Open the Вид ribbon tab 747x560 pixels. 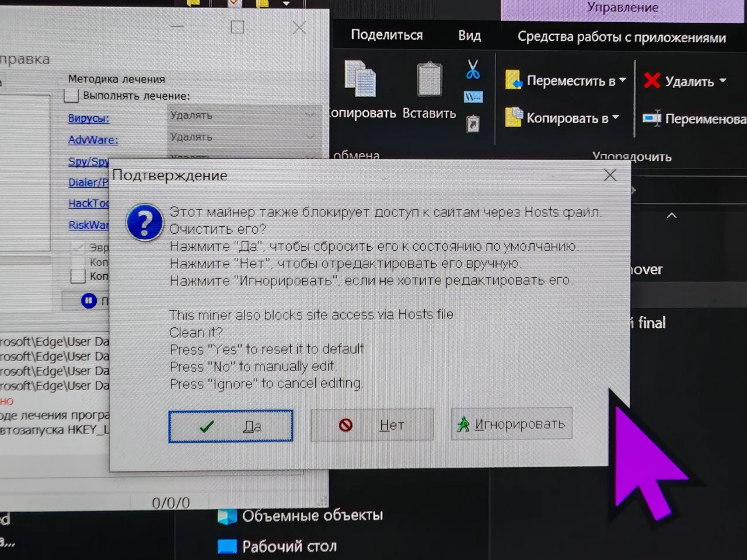[x=469, y=36]
